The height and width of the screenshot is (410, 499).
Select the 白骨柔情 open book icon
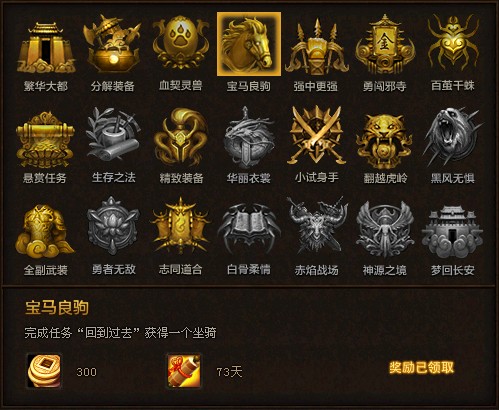pos(249,228)
